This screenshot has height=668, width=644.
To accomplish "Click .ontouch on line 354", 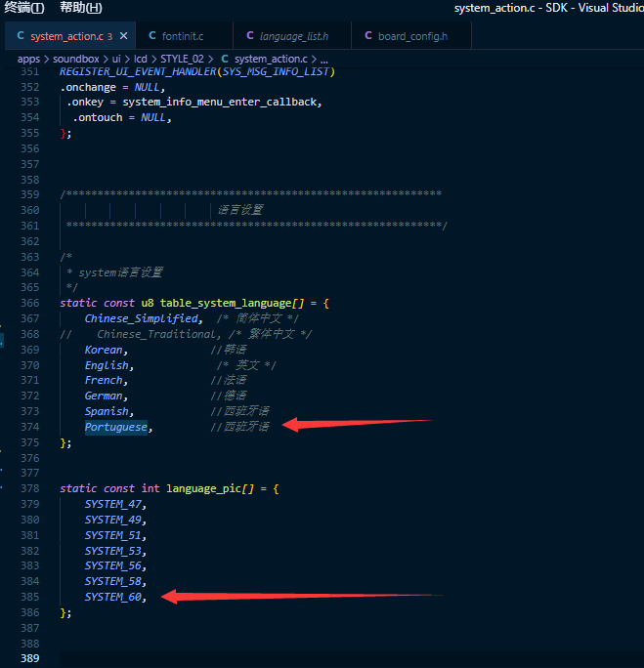I will 98,117.
